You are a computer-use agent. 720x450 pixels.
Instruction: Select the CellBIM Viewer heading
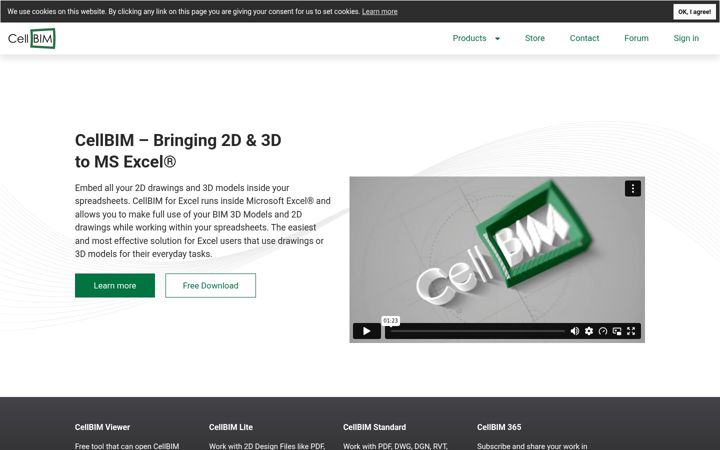(102, 427)
